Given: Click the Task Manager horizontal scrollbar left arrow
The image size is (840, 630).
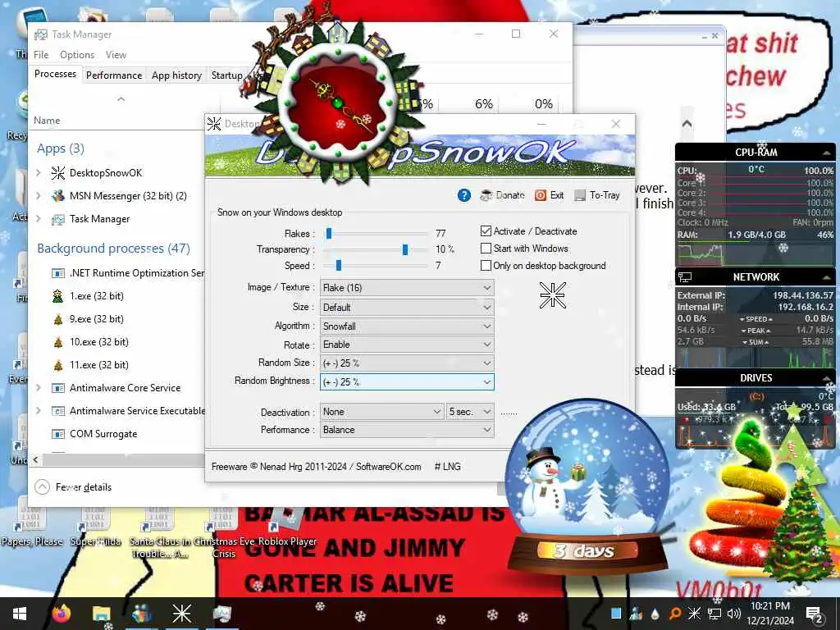Looking at the screenshot, I should 36,459.
